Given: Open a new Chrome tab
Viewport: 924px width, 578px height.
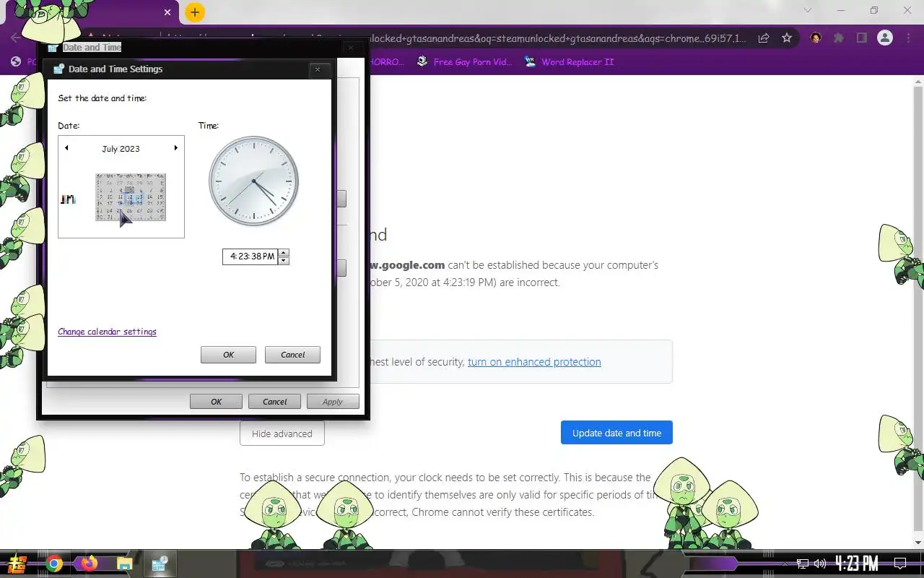Looking at the screenshot, I should coord(194,12).
